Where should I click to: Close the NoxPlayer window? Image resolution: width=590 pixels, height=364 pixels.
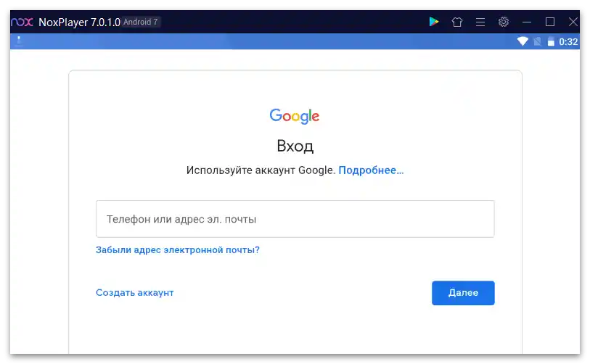tap(573, 22)
